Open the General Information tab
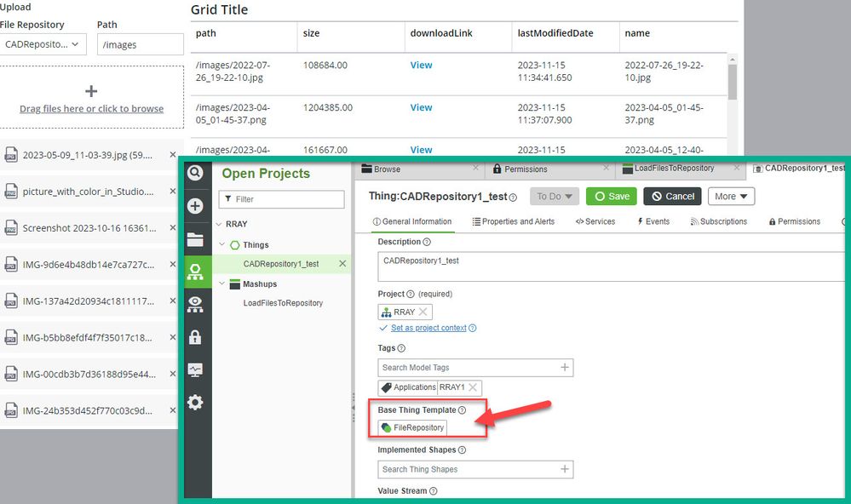 point(412,221)
